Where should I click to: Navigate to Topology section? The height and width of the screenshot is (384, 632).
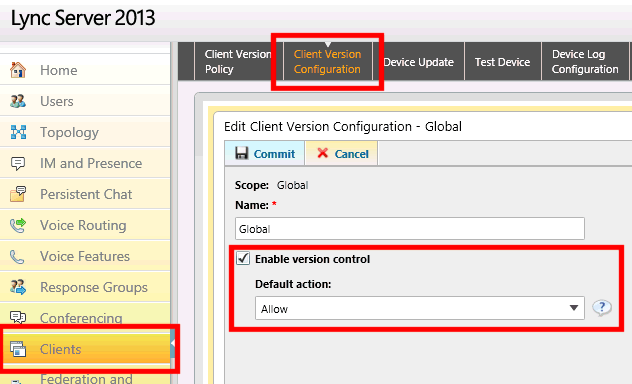pos(85,132)
